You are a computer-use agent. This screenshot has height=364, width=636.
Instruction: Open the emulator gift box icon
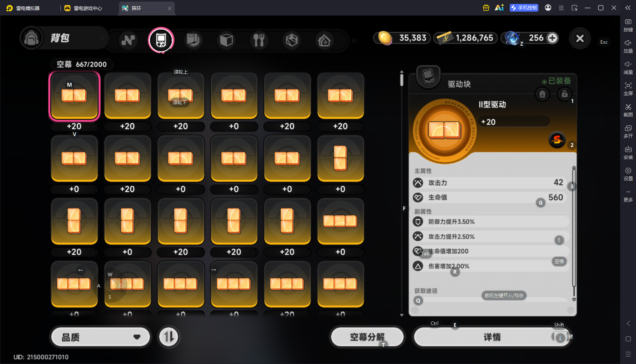click(486, 8)
